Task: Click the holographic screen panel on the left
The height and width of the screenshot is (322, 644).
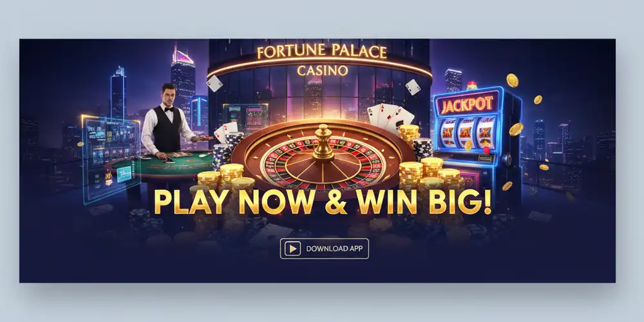Action: [x=111, y=158]
